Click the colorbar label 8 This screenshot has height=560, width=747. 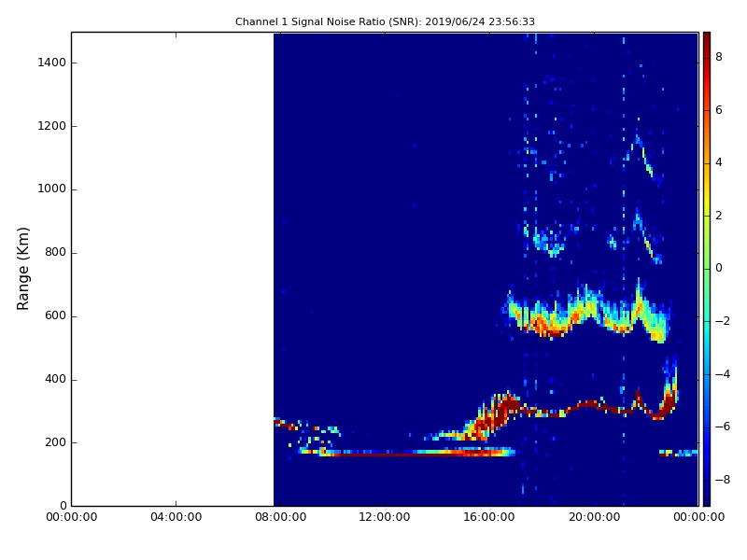pos(719,57)
